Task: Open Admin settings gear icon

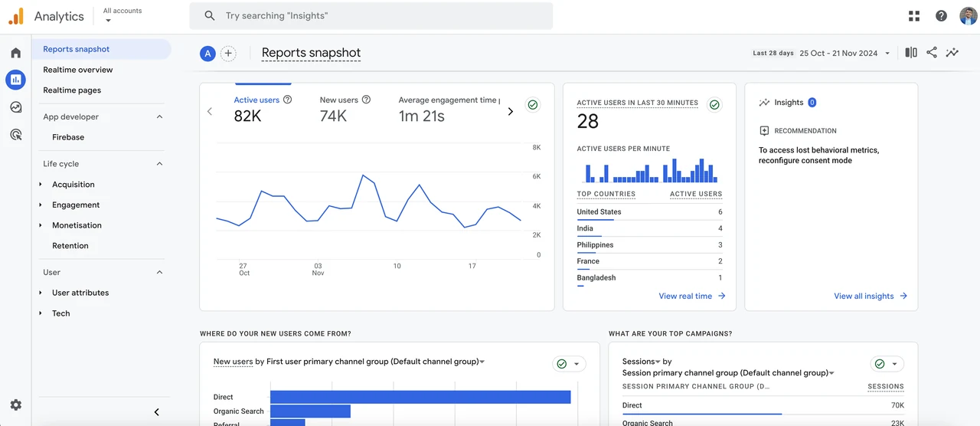Action: tap(15, 405)
